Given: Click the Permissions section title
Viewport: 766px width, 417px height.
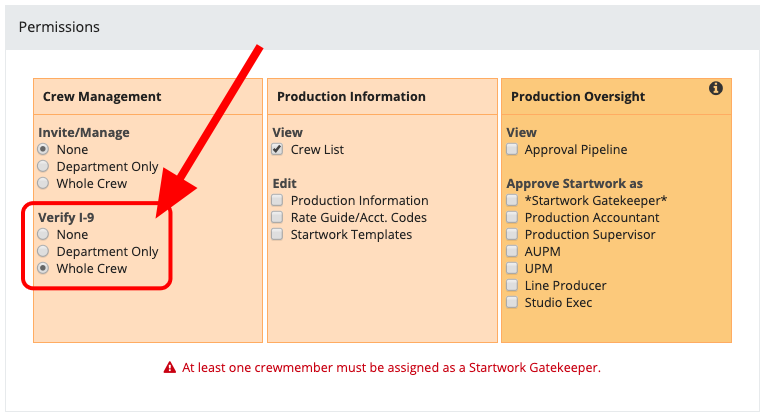Looking at the screenshot, I should (59, 27).
